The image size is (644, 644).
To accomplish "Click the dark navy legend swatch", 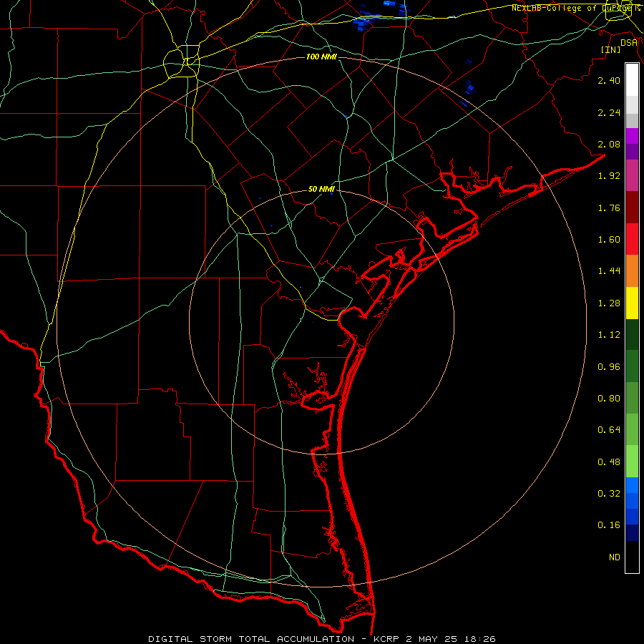I will (632, 532).
